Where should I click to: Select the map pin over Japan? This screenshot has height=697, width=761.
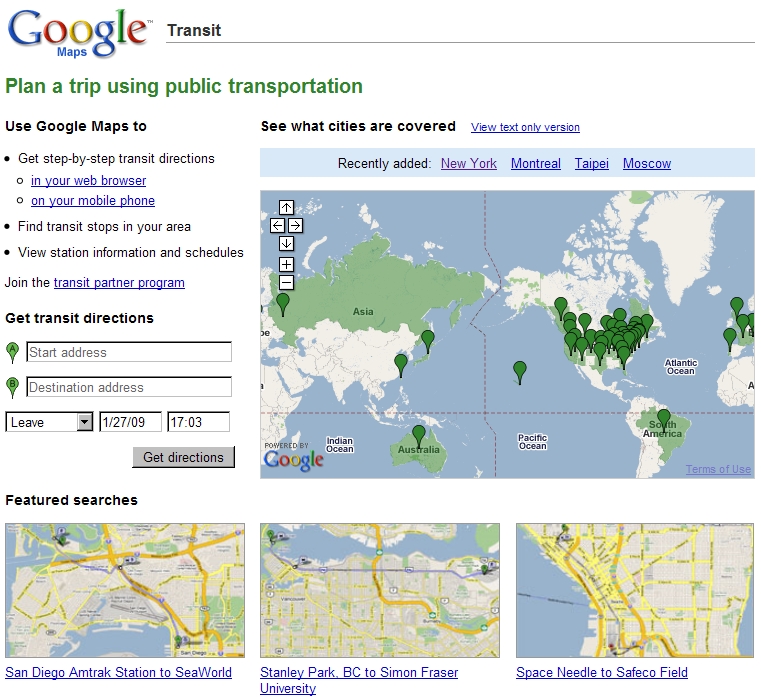[428, 340]
